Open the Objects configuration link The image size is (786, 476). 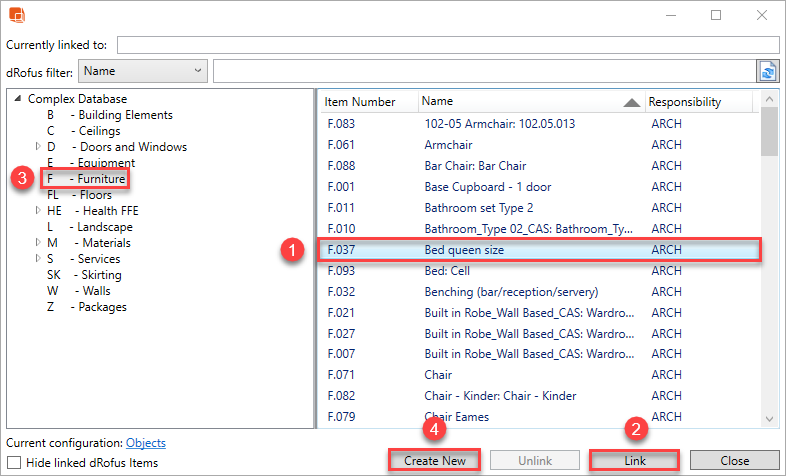[x=145, y=443]
